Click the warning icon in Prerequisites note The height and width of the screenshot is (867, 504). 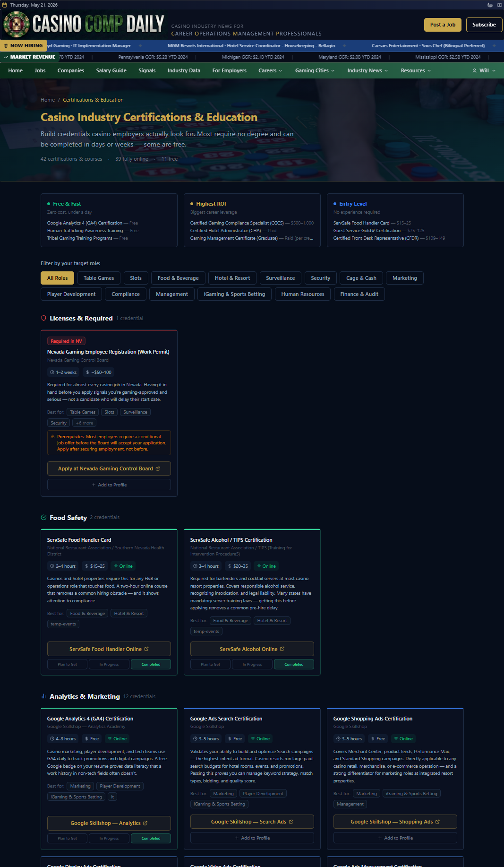52,437
